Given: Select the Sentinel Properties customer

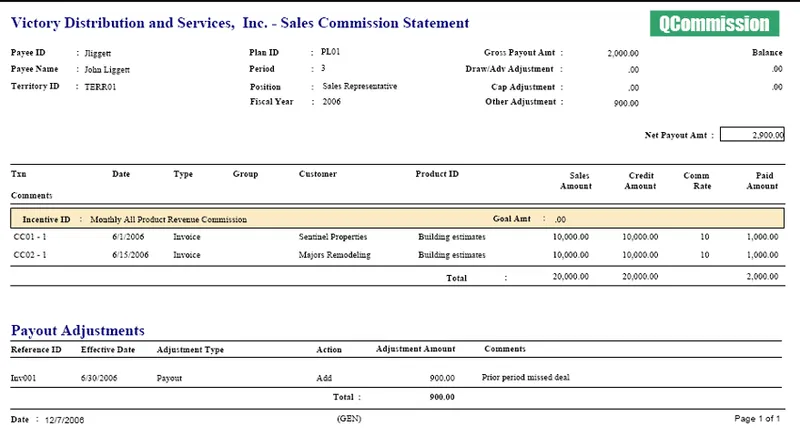Looking at the screenshot, I should pos(333,237).
